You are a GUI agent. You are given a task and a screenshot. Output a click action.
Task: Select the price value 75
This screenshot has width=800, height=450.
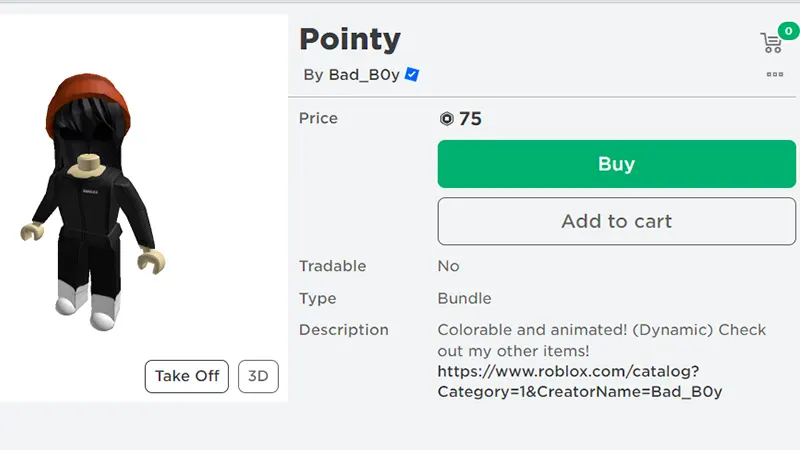click(470, 119)
